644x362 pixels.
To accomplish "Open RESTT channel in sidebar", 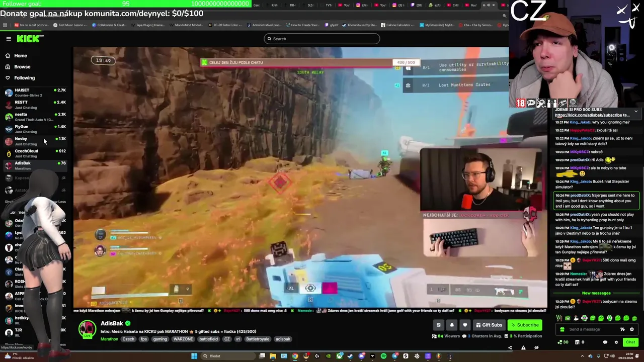I will pos(35,105).
